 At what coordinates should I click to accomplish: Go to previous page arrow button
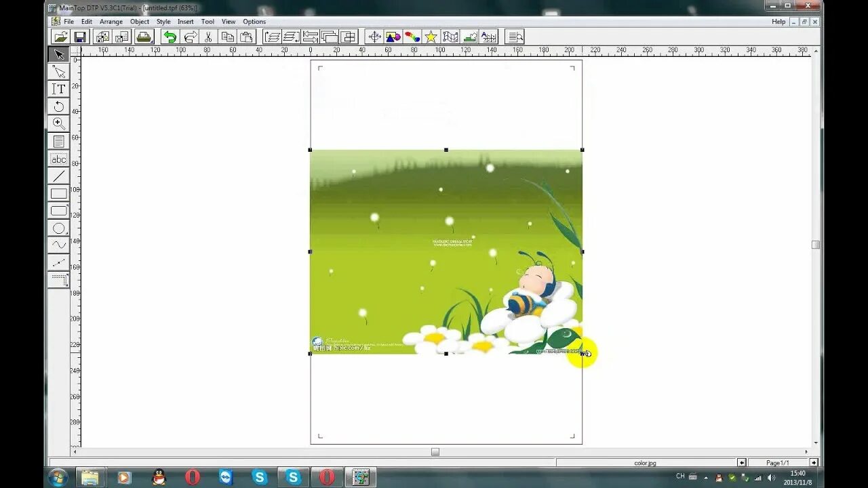(x=742, y=463)
